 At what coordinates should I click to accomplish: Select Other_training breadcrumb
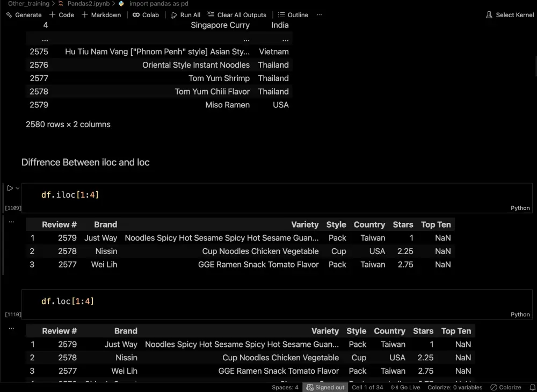pyautogui.click(x=28, y=4)
